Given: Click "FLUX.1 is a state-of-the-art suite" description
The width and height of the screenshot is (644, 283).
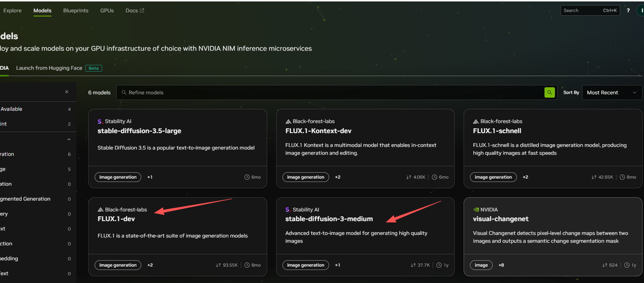Looking at the screenshot, I should (x=173, y=236).
